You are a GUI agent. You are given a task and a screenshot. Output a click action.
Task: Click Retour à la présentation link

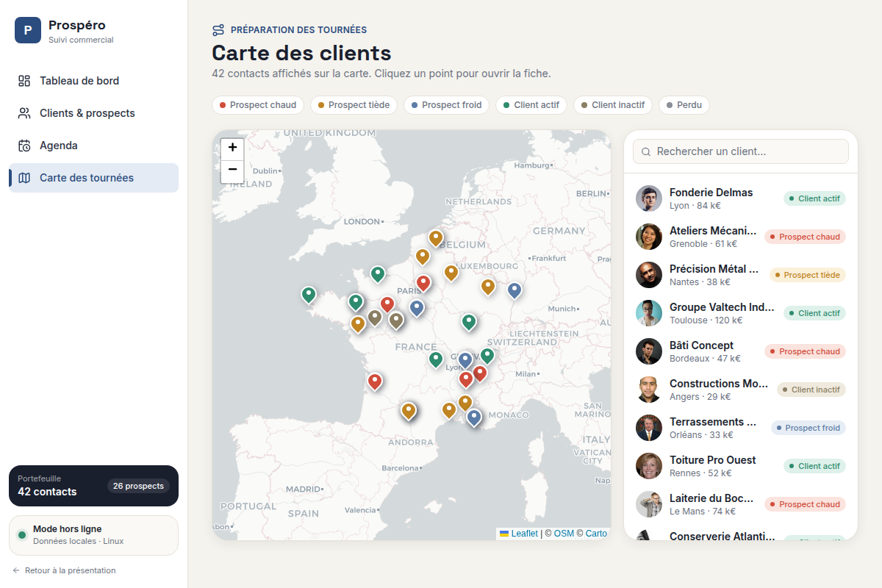pos(64,570)
